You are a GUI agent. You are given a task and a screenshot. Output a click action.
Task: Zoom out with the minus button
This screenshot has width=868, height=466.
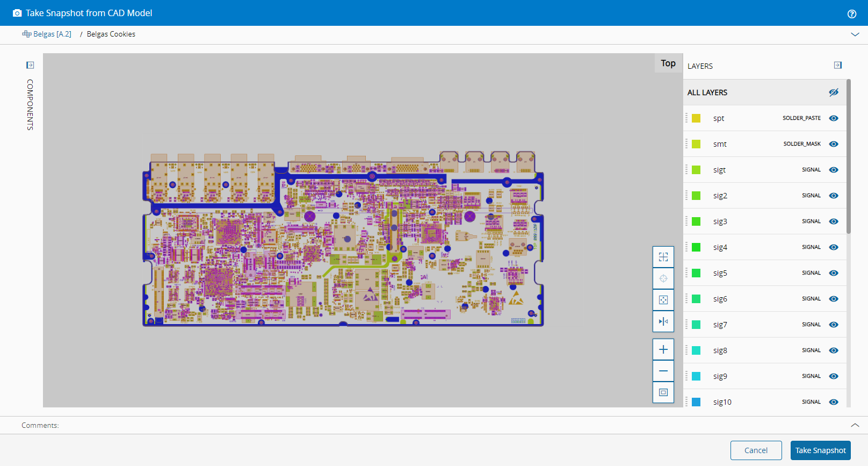point(663,371)
